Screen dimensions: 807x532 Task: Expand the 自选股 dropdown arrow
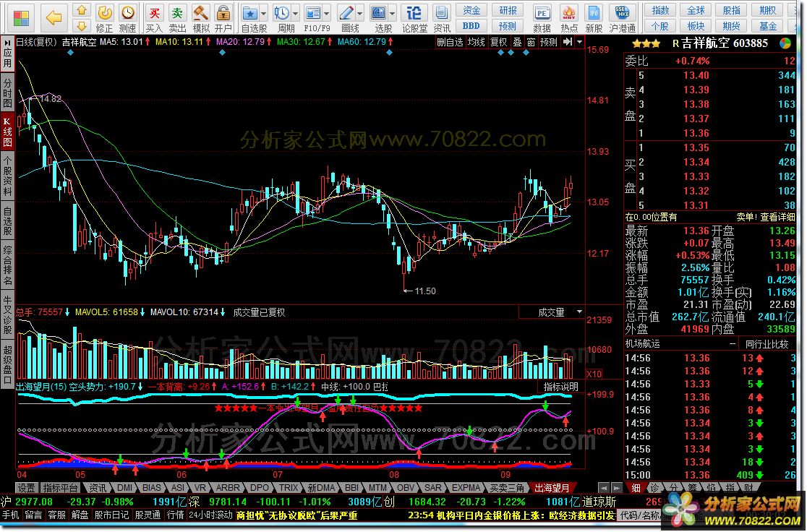(264, 14)
